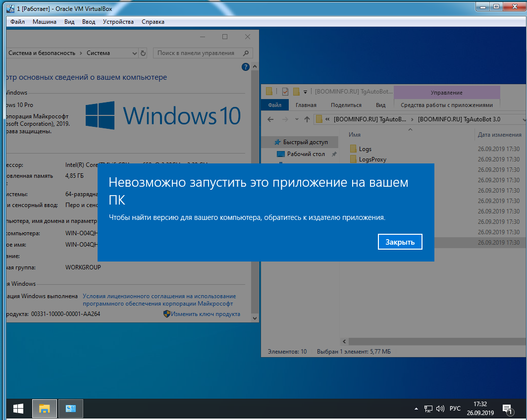The image size is (527, 420).
Task: Expand the breadcrumb chevron before TgAutoBot 3.0
Action: click(412, 119)
